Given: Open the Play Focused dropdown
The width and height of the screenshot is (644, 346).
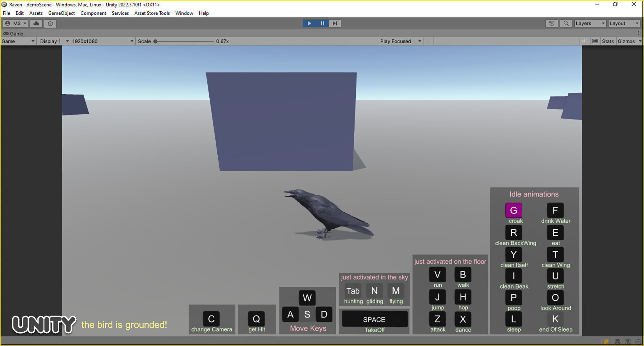Looking at the screenshot, I should pos(400,41).
